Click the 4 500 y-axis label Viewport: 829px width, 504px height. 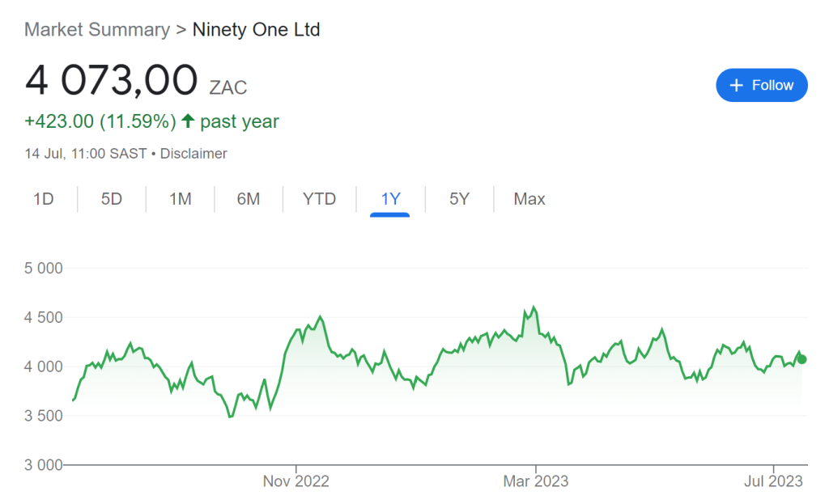(x=44, y=317)
